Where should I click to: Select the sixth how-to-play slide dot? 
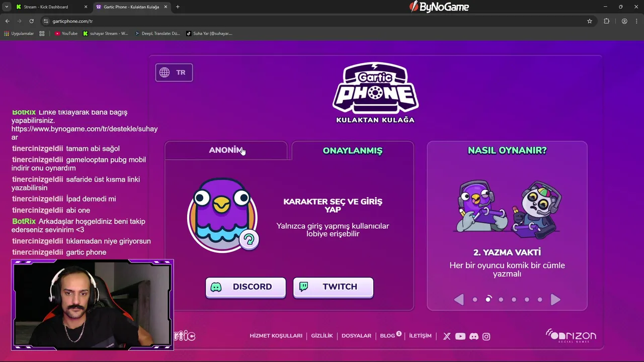tap(540, 300)
